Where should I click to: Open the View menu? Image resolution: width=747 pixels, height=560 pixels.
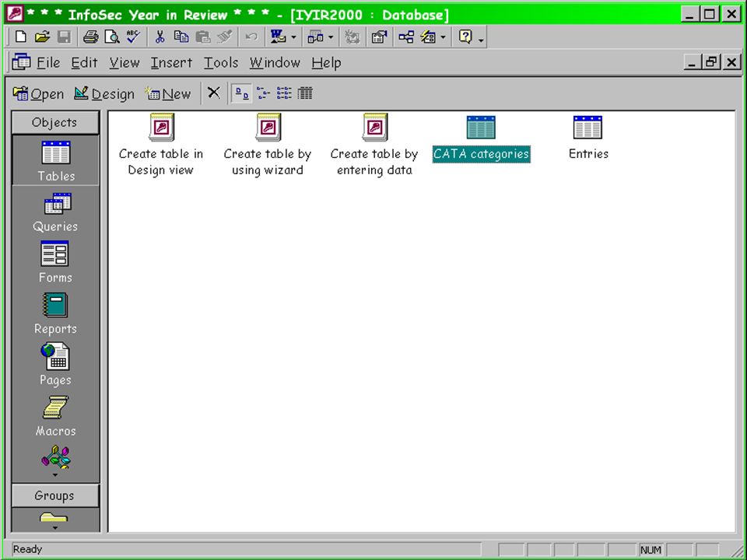click(124, 63)
